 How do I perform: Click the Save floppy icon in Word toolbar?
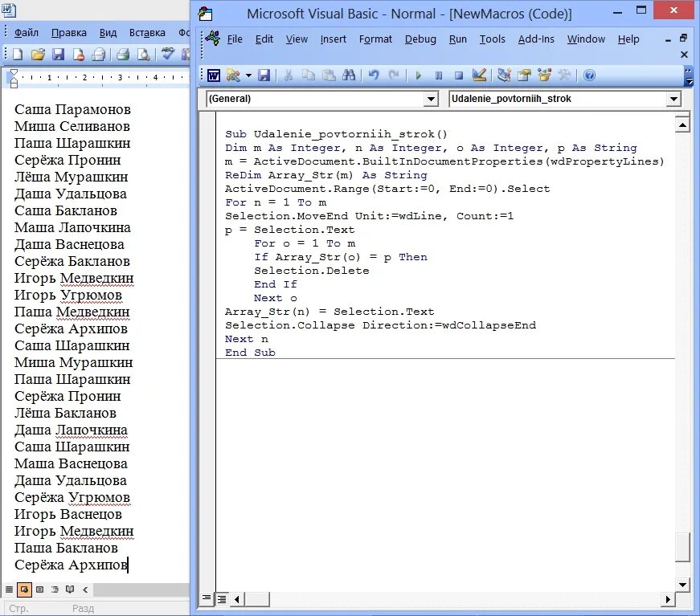tap(58, 55)
